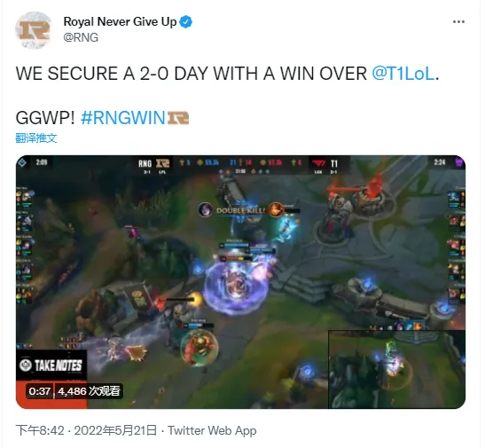Screen dimensions: 485x448
Task: Open the three-dot more options menu
Action: (458, 21)
